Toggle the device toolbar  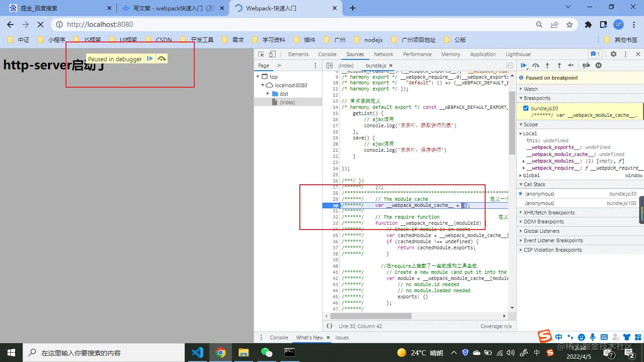click(x=272, y=54)
